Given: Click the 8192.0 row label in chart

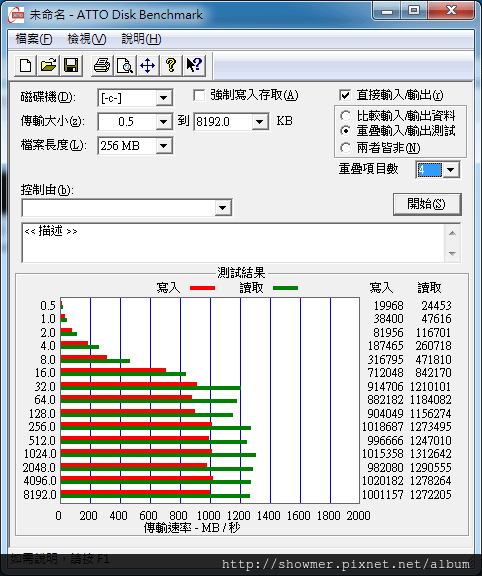Looking at the screenshot, I should (40, 495).
